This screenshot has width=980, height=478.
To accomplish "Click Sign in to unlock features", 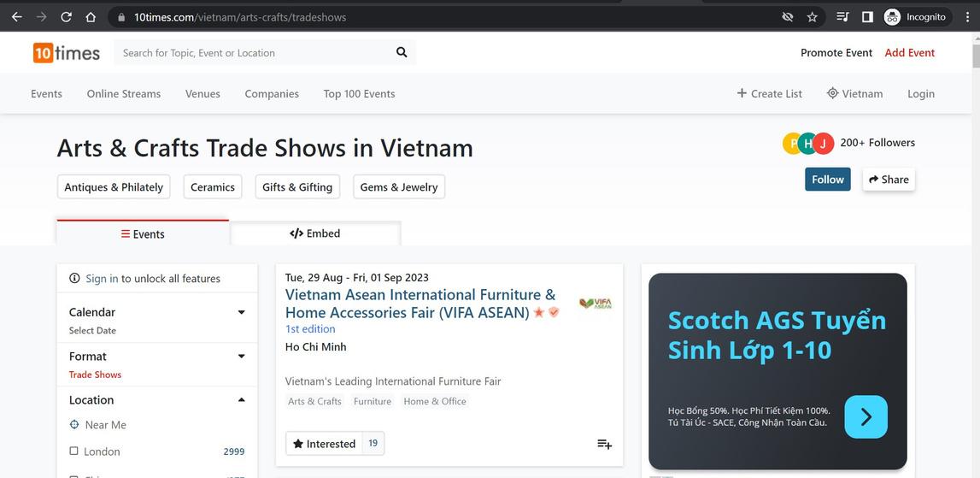I will [102, 279].
